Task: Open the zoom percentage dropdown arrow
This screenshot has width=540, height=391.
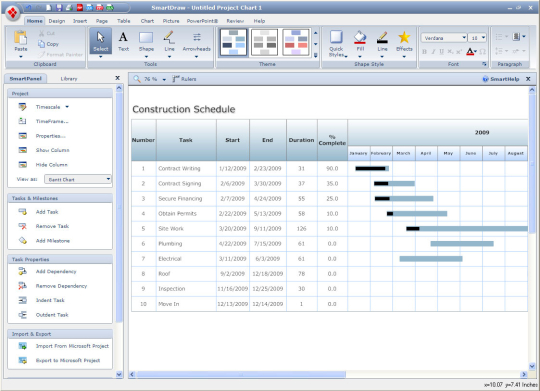Action: pyautogui.click(x=164, y=80)
